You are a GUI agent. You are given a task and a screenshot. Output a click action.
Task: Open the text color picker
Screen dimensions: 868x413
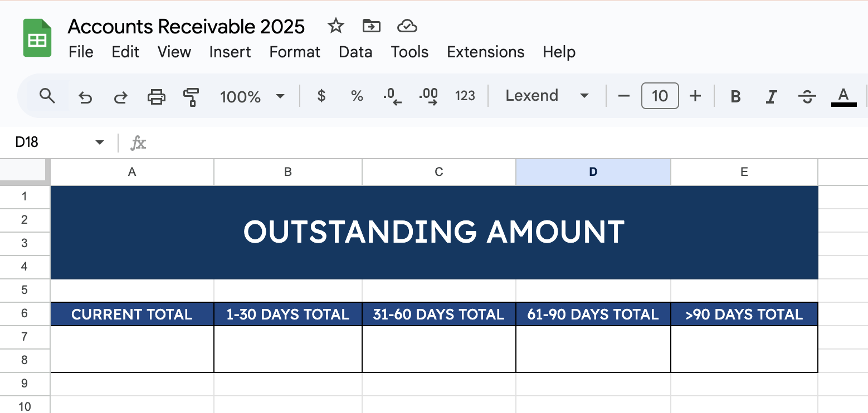pyautogui.click(x=843, y=96)
